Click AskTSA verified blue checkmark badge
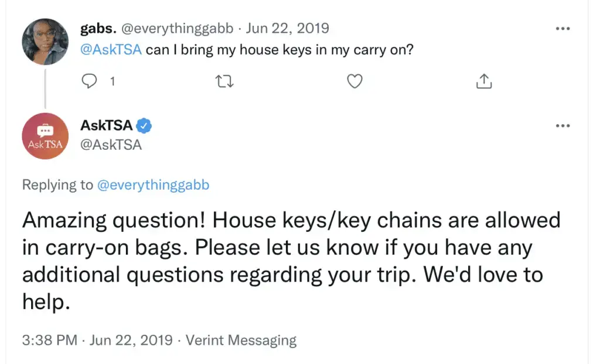Screen dimensions: 600x364 (x=144, y=125)
